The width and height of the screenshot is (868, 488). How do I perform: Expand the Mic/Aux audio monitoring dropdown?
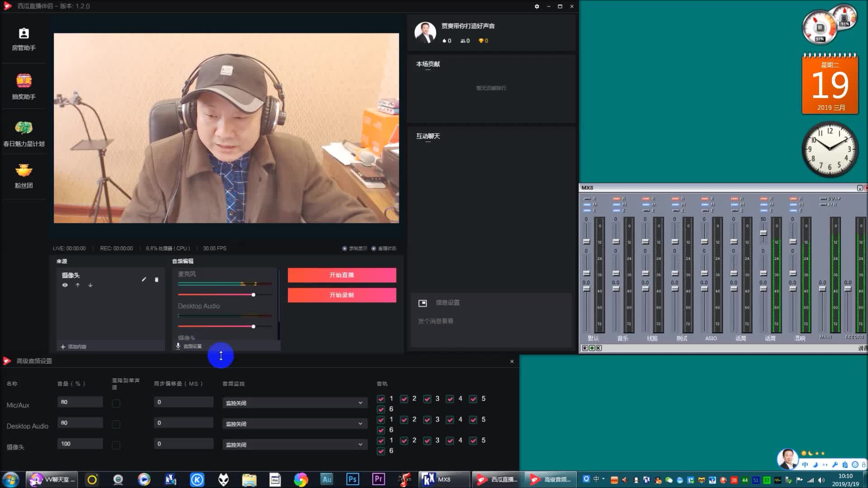(294, 403)
